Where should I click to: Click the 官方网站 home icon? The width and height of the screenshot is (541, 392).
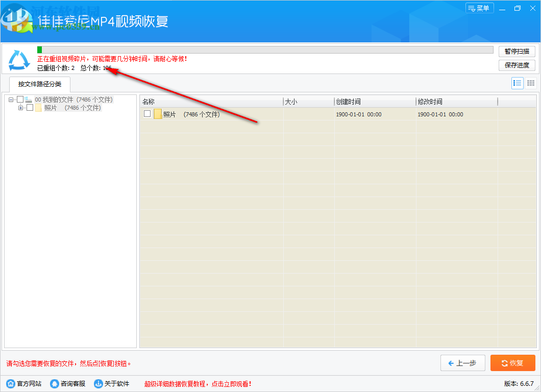[x=11, y=384]
